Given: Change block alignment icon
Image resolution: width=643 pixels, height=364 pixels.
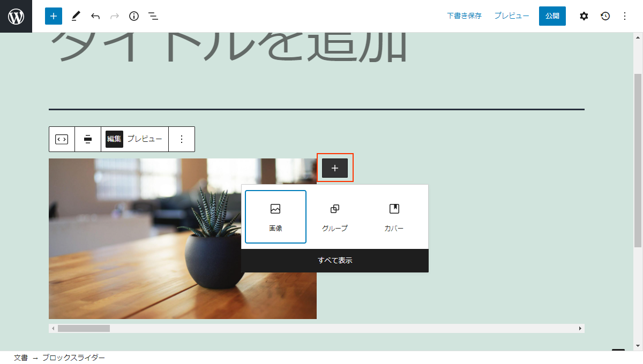Looking at the screenshot, I should pos(88,139).
